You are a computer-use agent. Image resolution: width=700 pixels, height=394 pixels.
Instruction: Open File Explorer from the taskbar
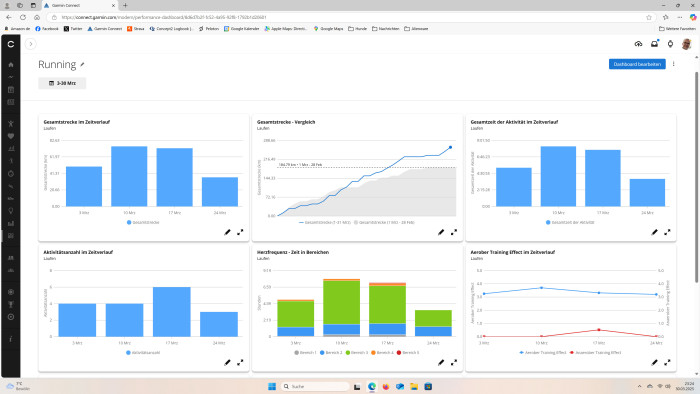click(414, 386)
